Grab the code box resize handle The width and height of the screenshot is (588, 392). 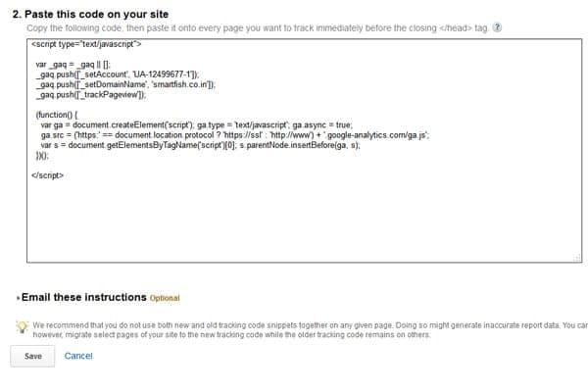pyautogui.click(x=577, y=258)
